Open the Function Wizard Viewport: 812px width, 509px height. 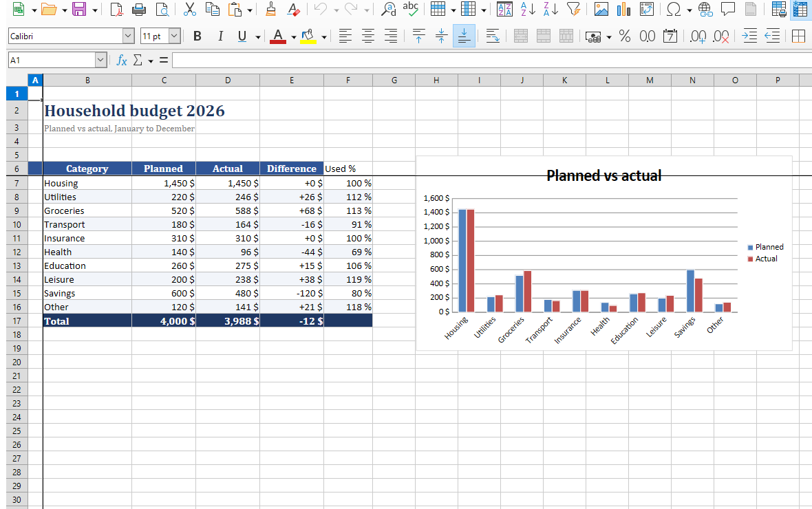point(122,60)
